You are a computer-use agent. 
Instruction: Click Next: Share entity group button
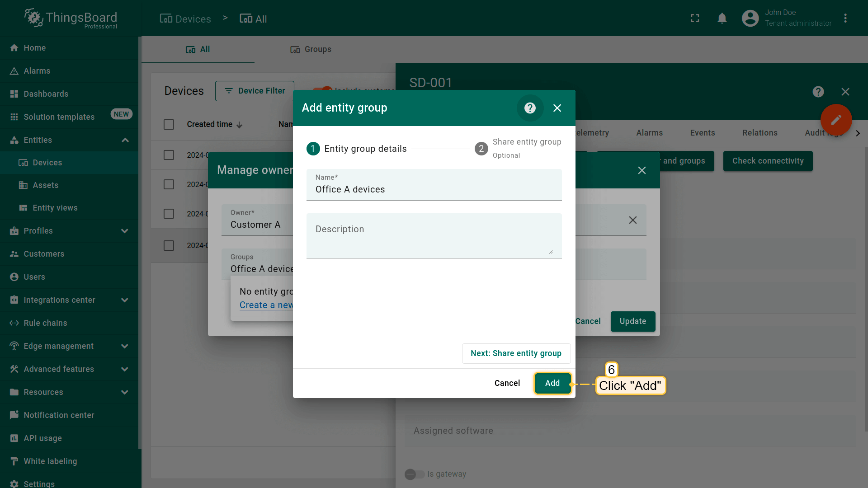click(516, 353)
